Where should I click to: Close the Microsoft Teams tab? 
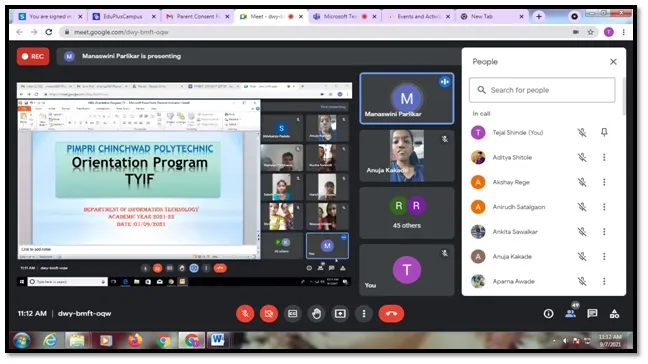[374, 17]
